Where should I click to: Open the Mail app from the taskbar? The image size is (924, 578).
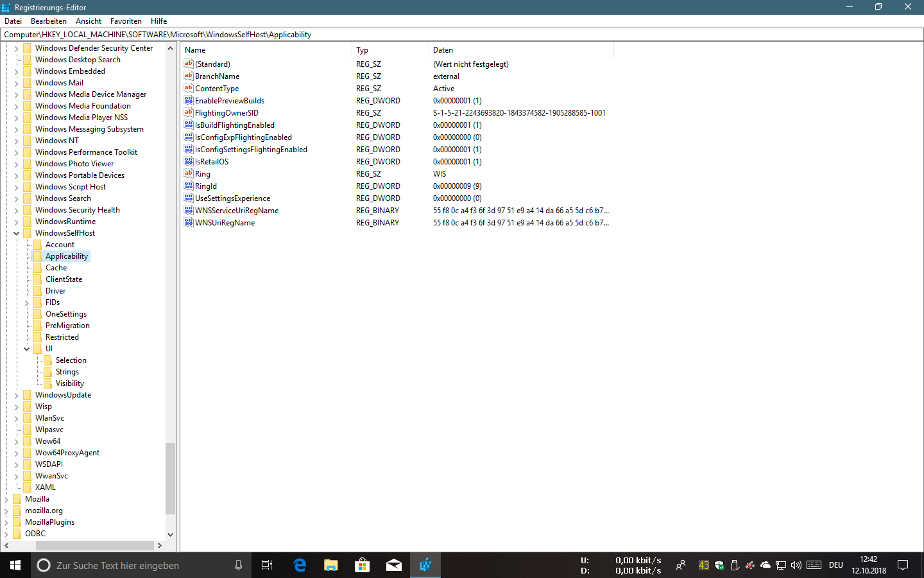coord(394,565)
